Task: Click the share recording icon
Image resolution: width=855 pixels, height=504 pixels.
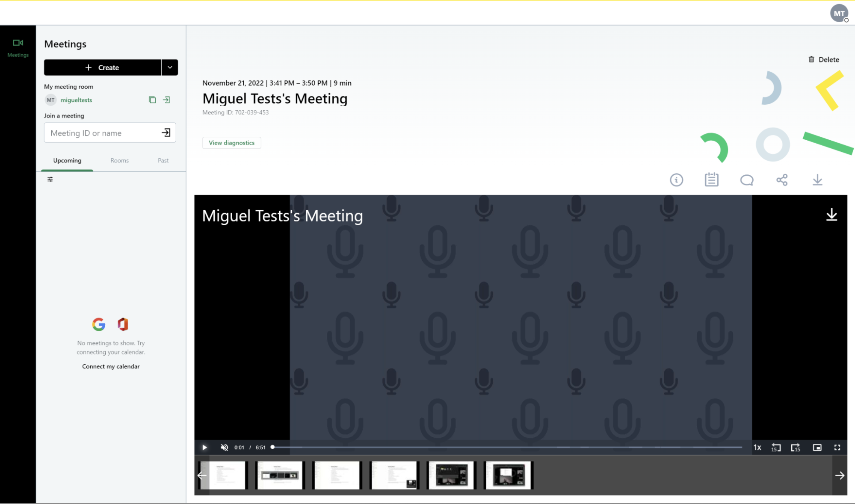Action: (x=782, y=180)
